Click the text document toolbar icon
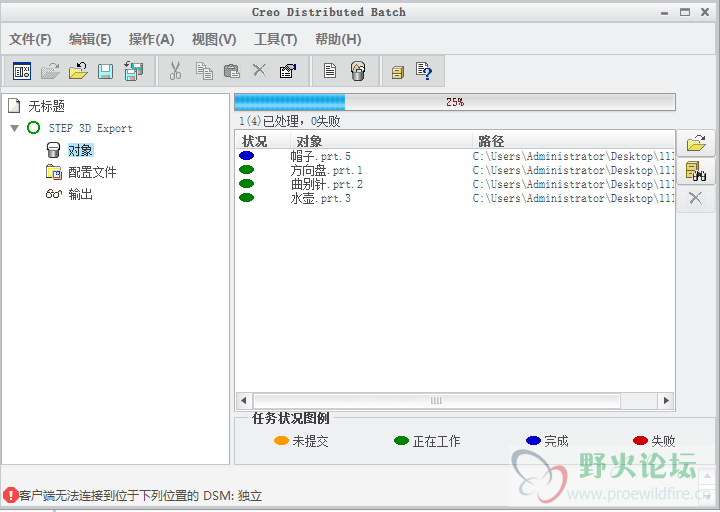720x512 pixels. tap(330, 71)
